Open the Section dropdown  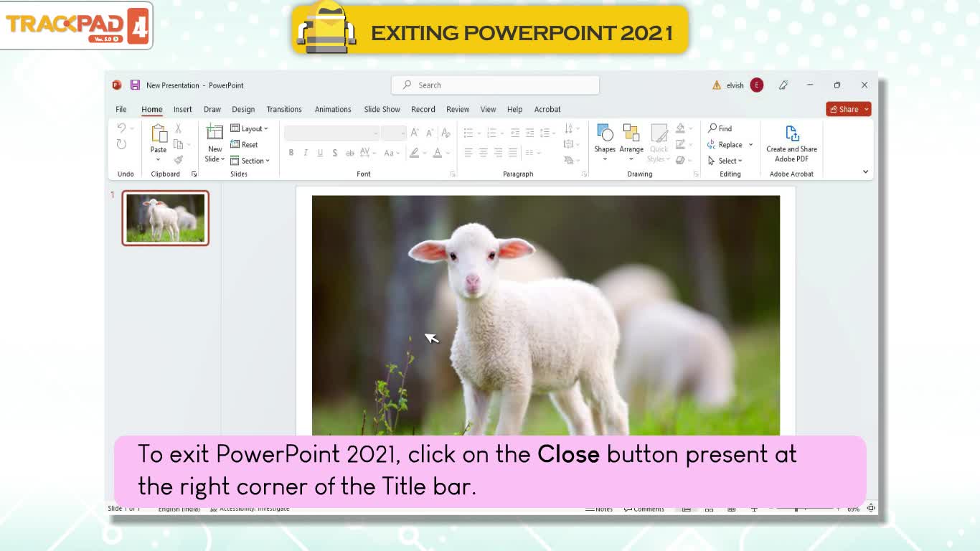click(250, 161)
